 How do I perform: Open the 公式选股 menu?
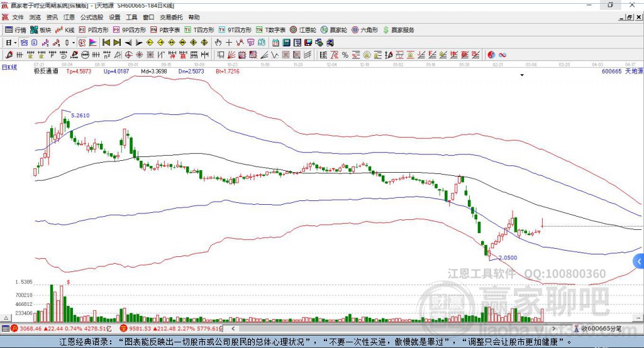tap(92, 17)
